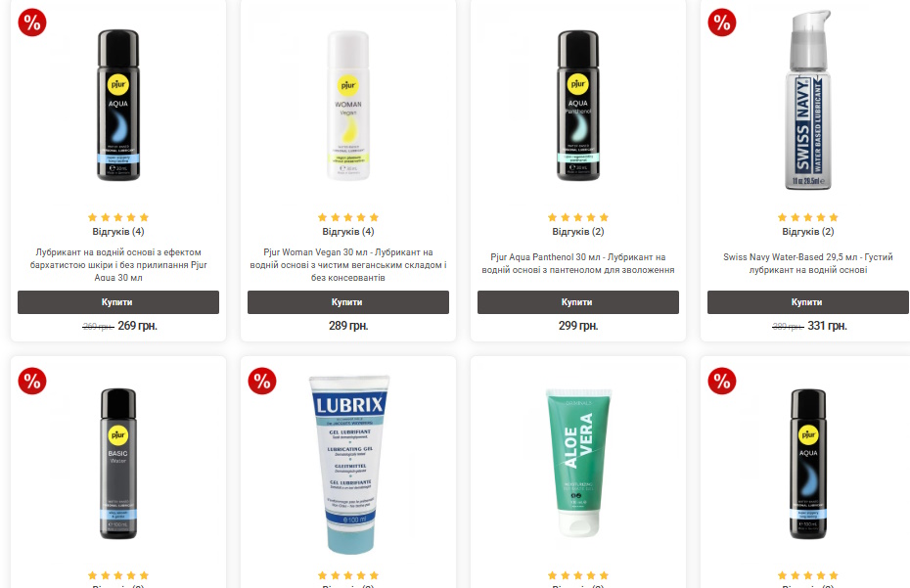
Task: Open Відгуків (2) for Swiss Navy
Action: [808, 232]
